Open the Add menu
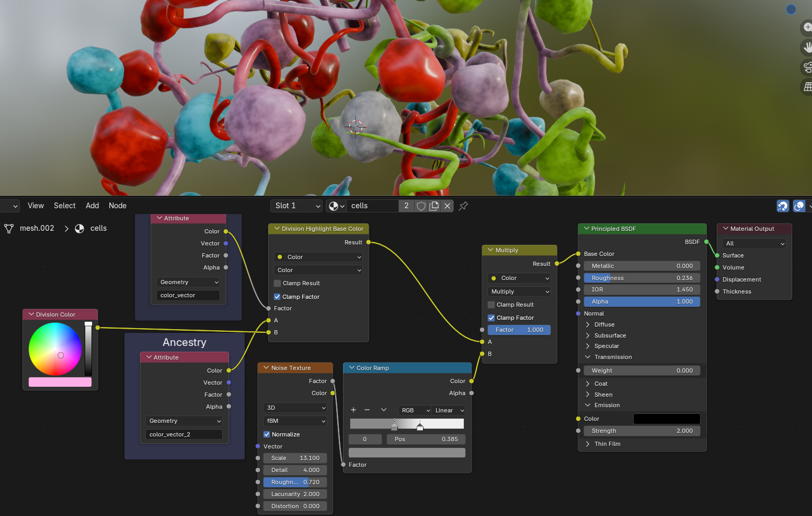 point(92,206)
